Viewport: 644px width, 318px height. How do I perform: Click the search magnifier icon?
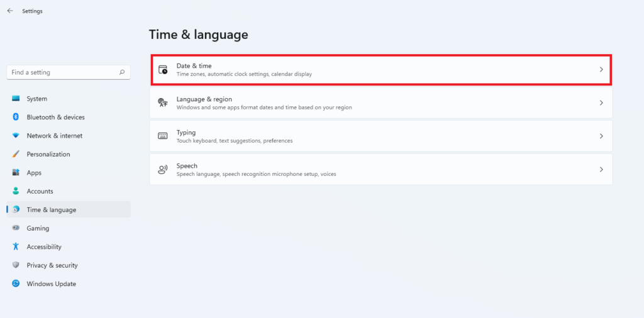pyautogui.click(x=122, y=72)
